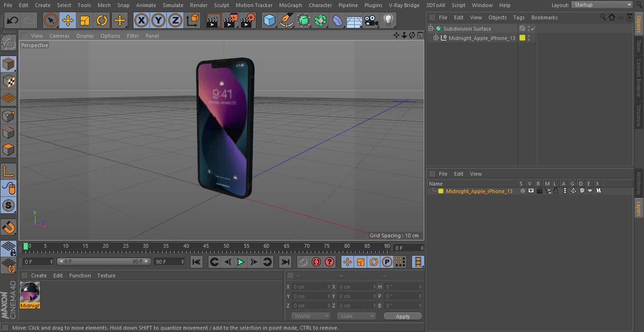Viewport: 644px width, 332px height.
Task: Toggle the X axis lock
Action: pos(141,20)
